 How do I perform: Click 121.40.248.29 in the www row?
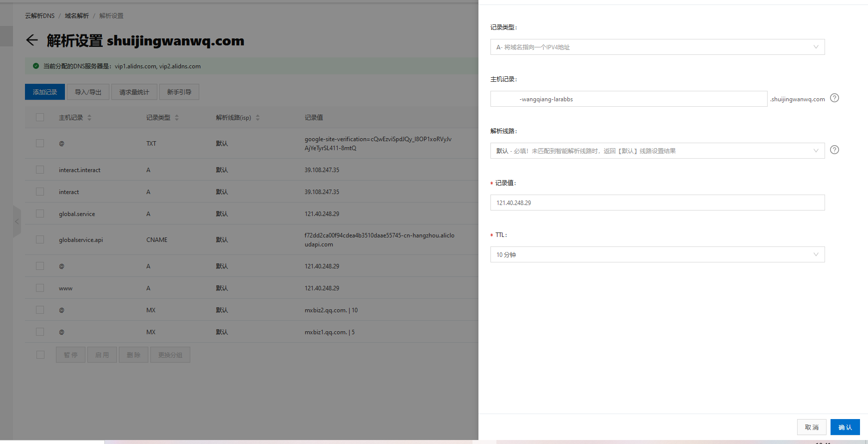322,288
